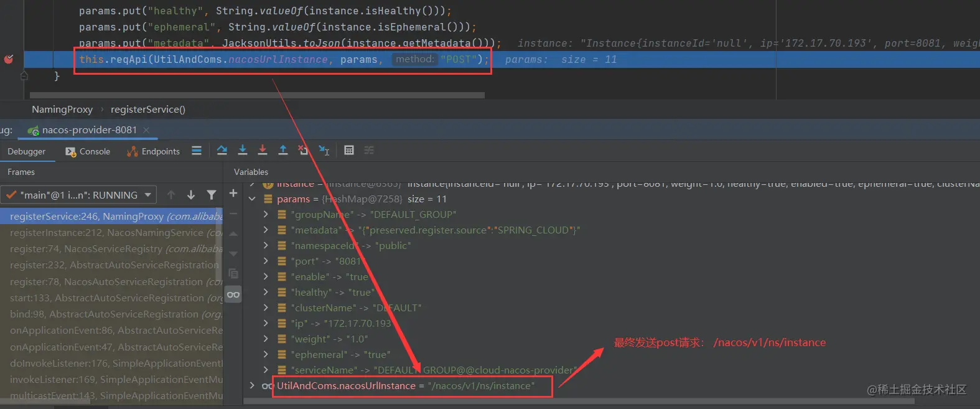Expand the "metadata" map entry
This screenshot has height=409, width=980.
tap(266, 230)
